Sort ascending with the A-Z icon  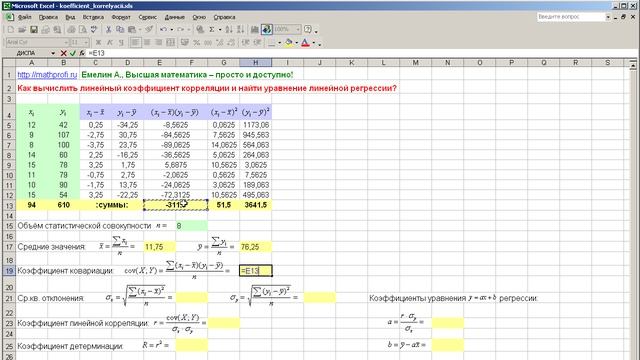(x=229, y=29)
